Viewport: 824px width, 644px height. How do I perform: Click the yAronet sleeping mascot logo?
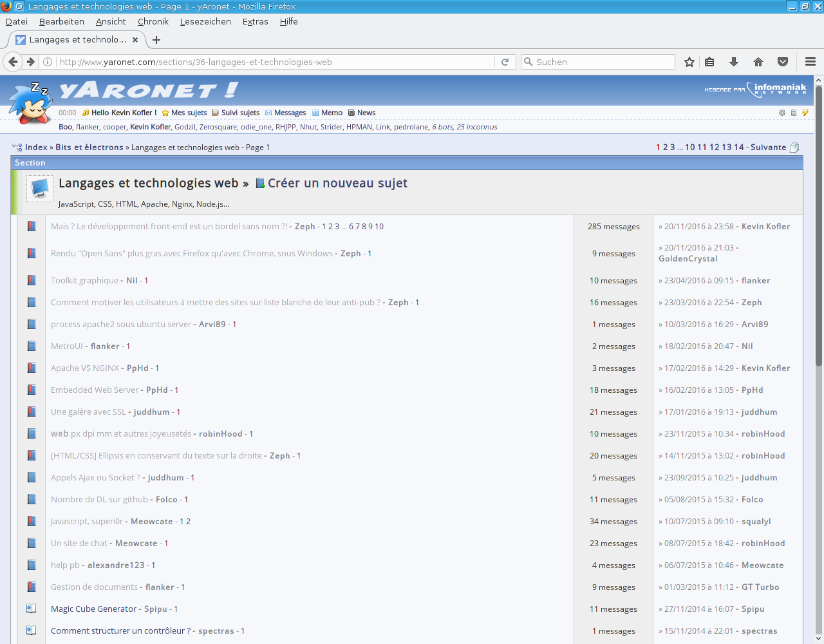[30, 103]
